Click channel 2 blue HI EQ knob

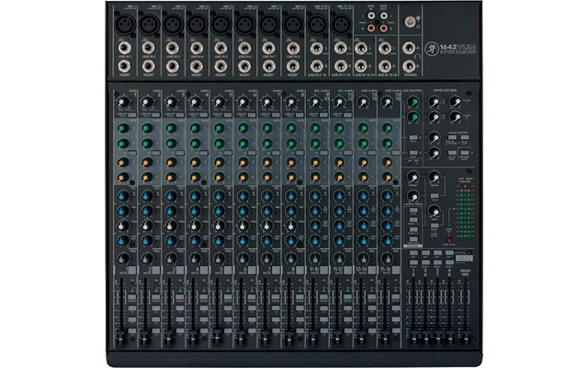[x=147, y=196]
